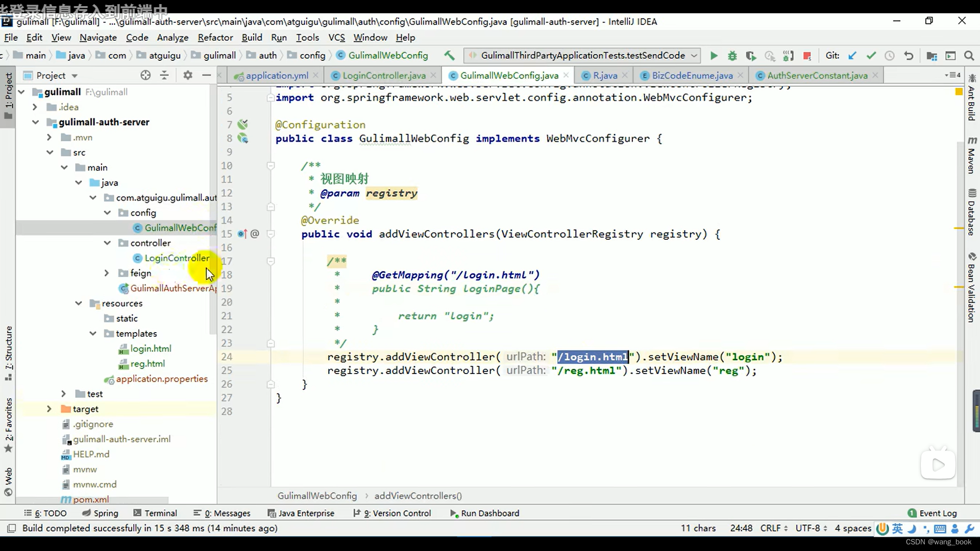
Task: Open the Navigate menu
Action: click(98, 38)
